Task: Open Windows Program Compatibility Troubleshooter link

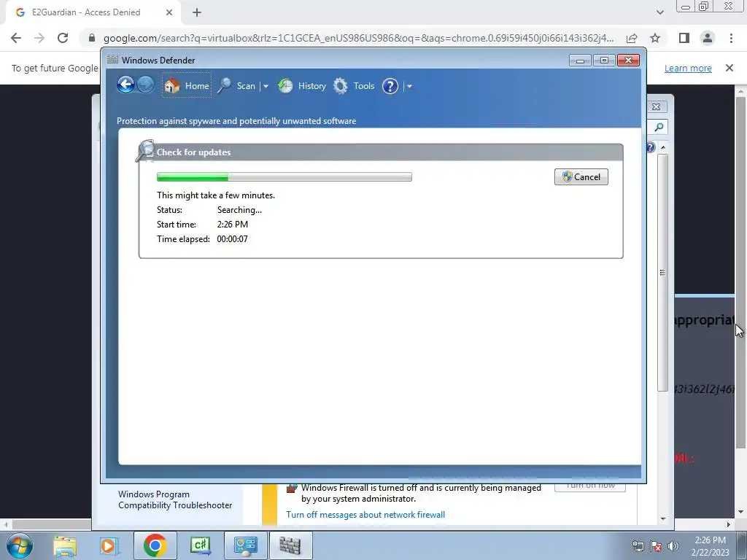Action: tap(175, 499)
